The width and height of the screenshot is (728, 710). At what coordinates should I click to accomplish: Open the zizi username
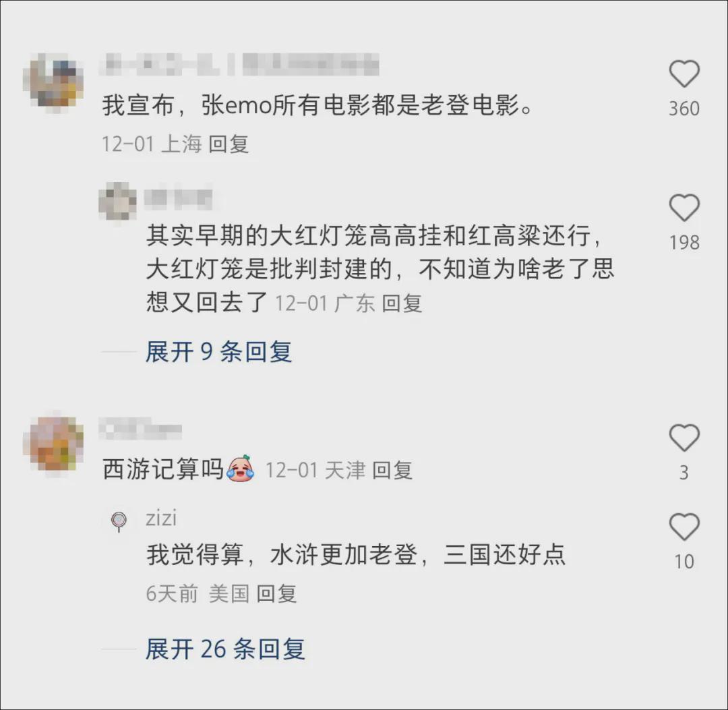[x=161, y=519]
